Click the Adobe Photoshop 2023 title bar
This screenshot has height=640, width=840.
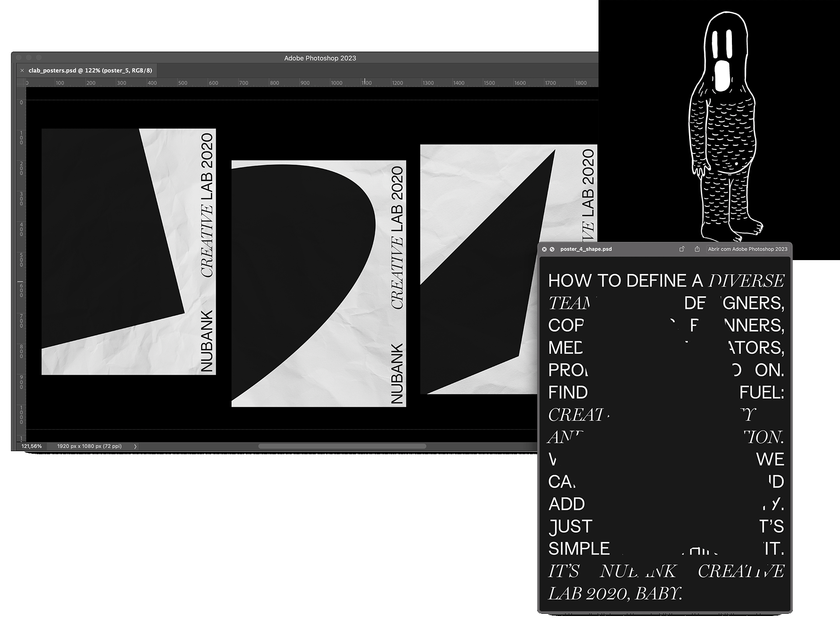tap(320, 58)
